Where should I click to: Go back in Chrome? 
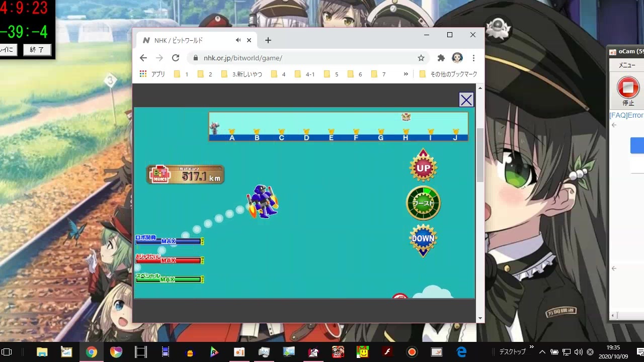143,58
